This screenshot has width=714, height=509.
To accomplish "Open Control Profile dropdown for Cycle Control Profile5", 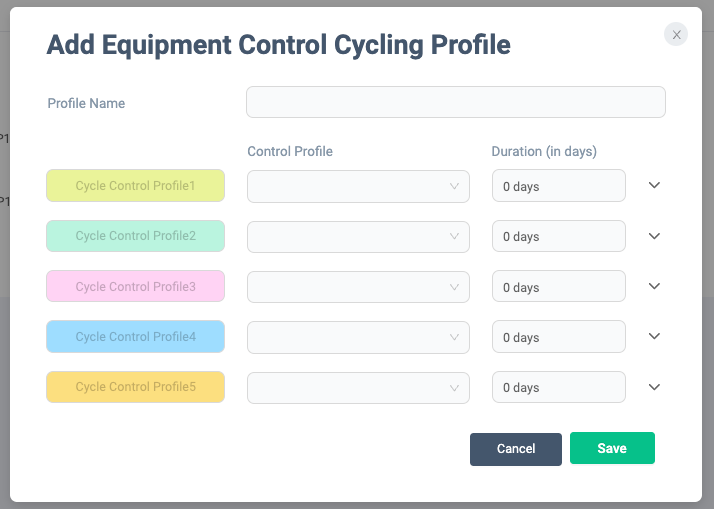I will [x=358, y=388].
